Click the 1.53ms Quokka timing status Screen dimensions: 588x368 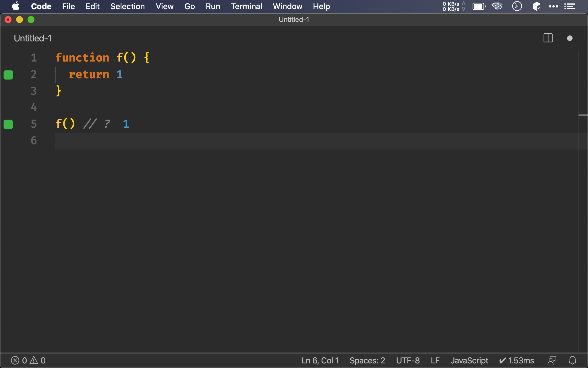click(x=517, y=360)
